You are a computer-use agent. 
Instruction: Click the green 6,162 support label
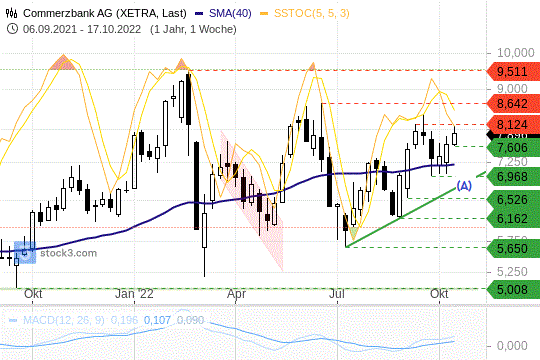[513, 218]
